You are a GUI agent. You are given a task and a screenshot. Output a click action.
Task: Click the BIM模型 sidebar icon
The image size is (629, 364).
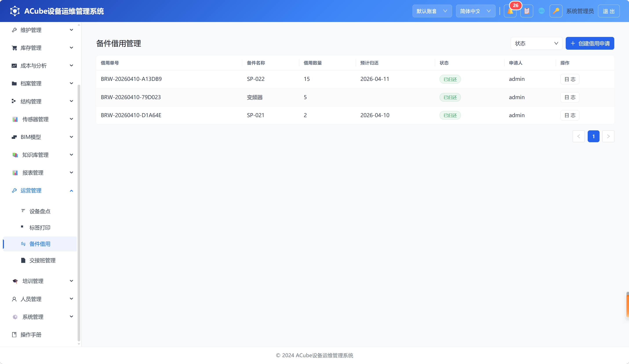click(x=14, y=137)
